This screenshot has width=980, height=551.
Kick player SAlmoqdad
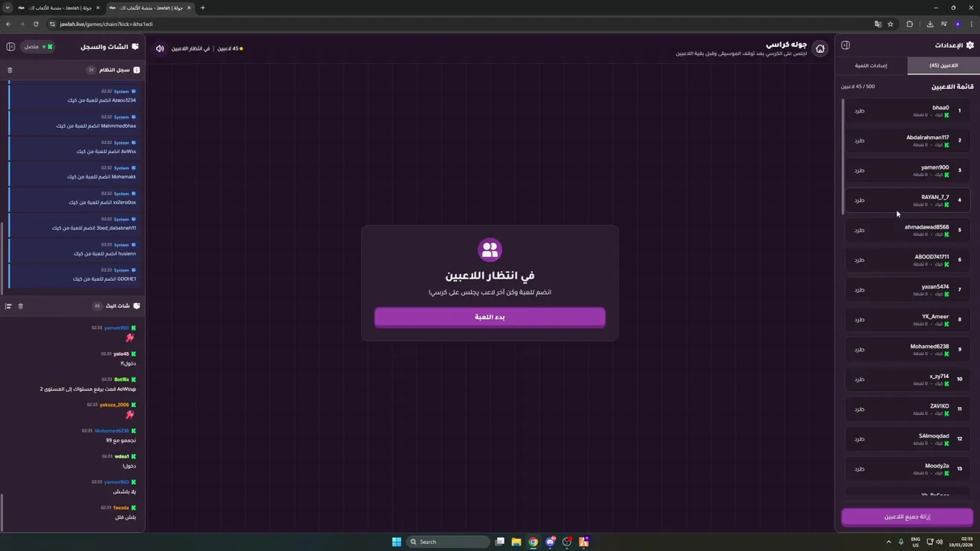859,439
